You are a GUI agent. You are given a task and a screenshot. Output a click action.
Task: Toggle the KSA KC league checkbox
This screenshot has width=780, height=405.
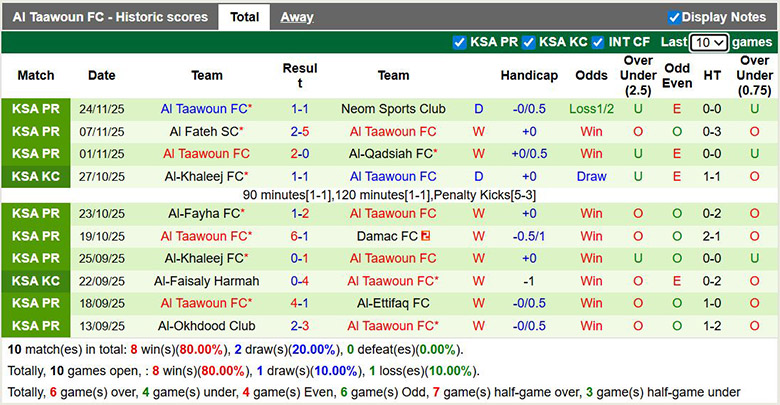click(530, 42)
